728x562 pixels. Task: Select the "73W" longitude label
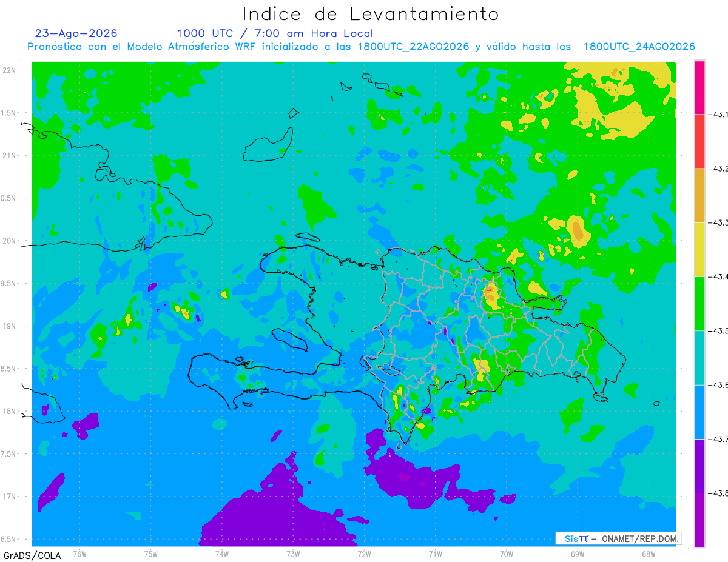293,554
